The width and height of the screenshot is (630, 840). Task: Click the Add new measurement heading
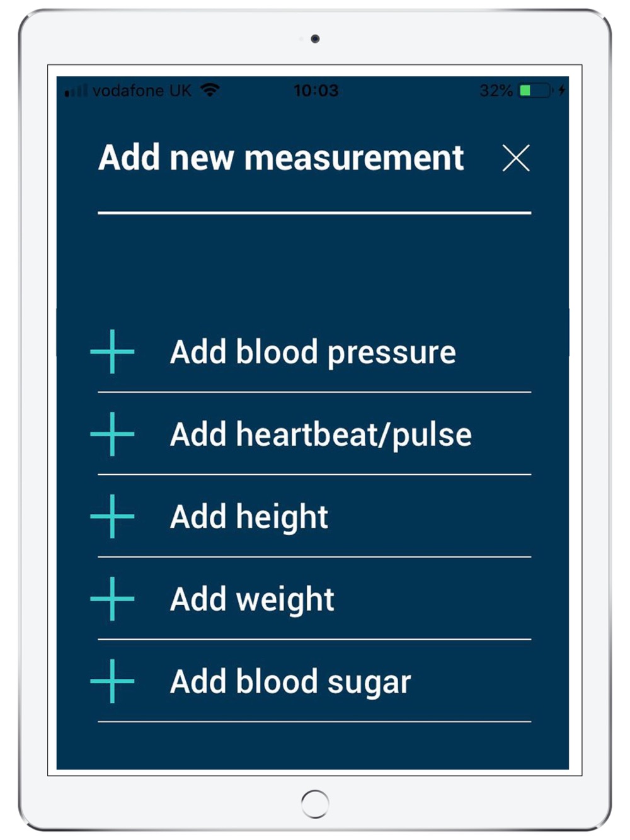coord(281,157)
